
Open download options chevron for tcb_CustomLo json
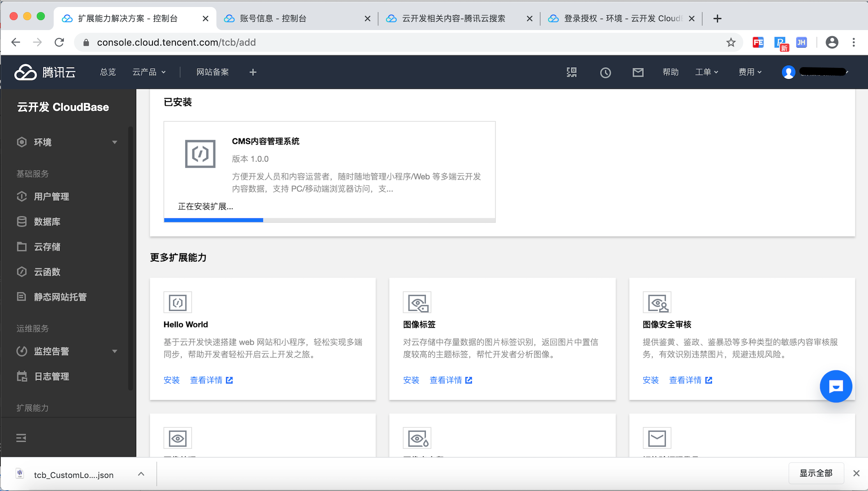[141, 474]
